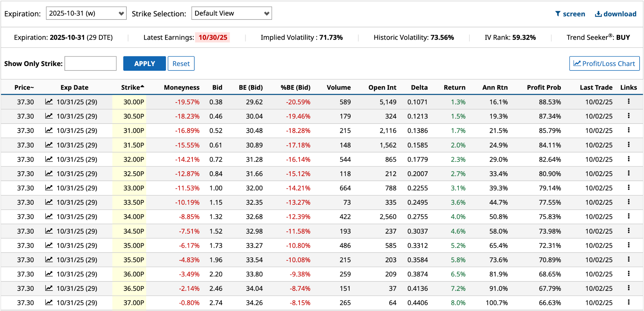Click the screen filter link
This screenshot has width=644, height=311.
pyautogui.click(x=570, y=14)
